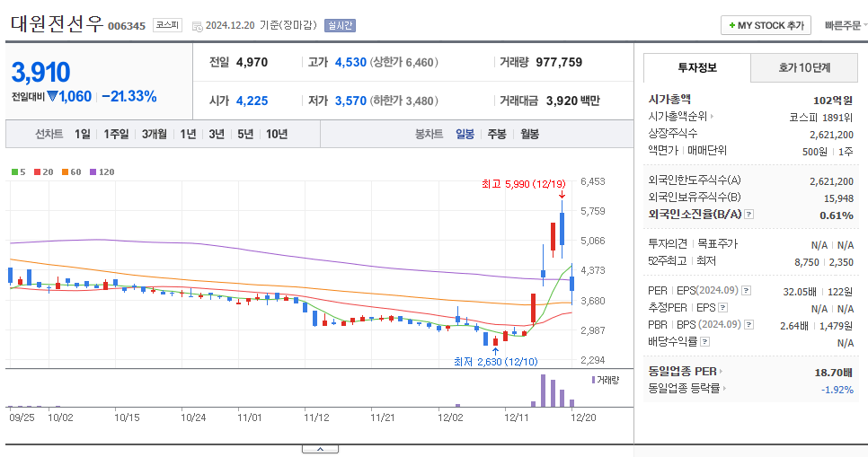Click the 실시간 real-time badge
Image resolution: width=868 pixels, height=457 pixels.
pyautogui.click(x=340, y=25)
